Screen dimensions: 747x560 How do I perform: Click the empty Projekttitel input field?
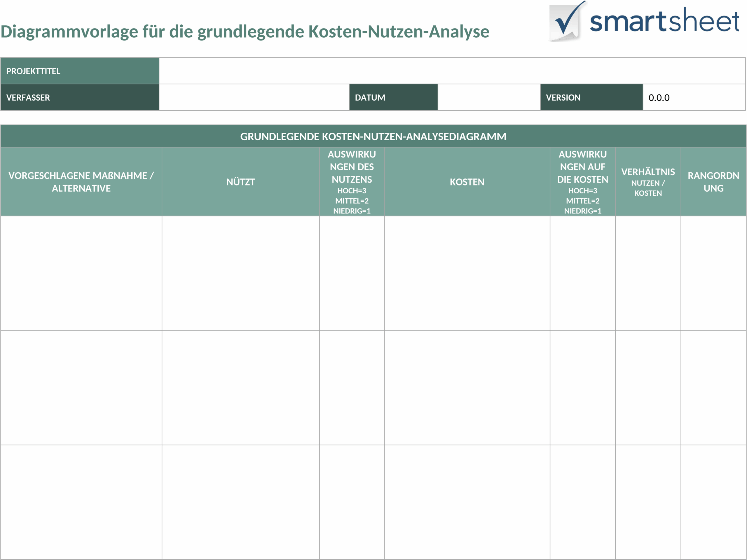coord(452,71)
